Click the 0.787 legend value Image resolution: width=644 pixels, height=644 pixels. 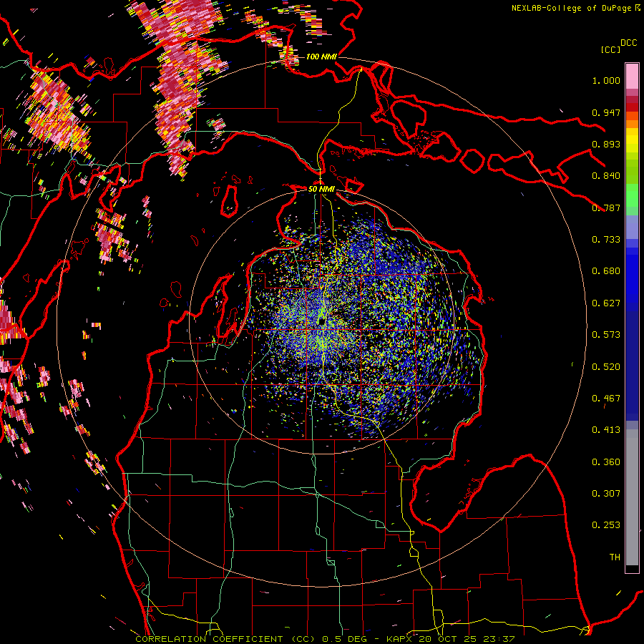coord(606,208)
